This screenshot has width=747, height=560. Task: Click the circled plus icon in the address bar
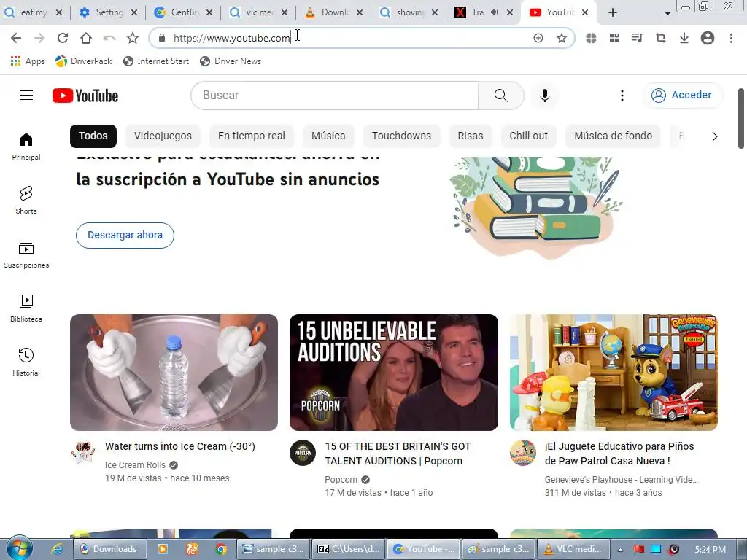click(x=538, y=38)
